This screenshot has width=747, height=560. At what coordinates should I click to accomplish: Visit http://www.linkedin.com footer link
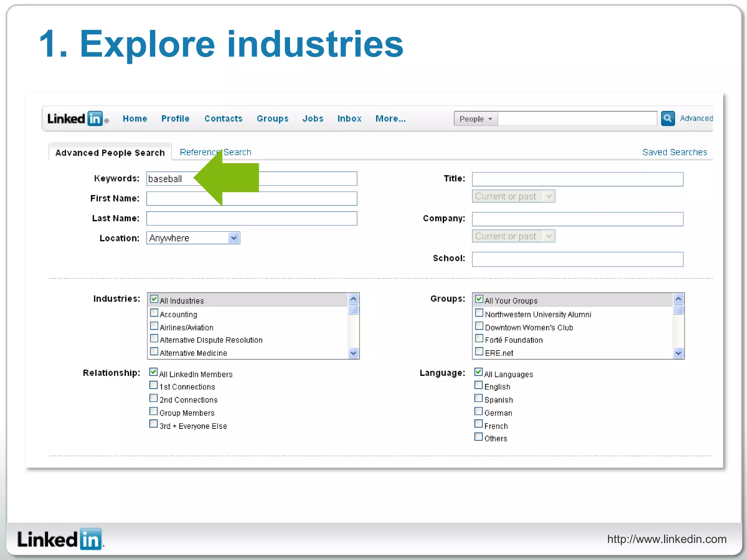click(667, 539)
